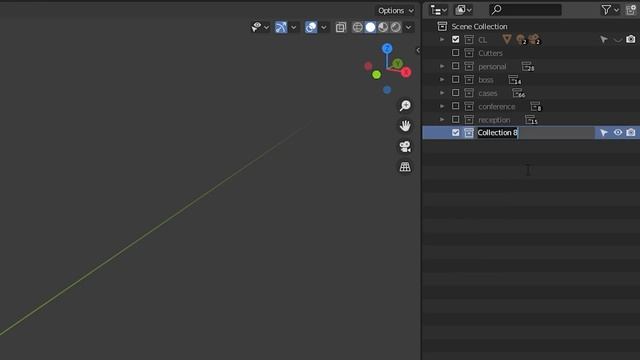The image size is (640, 360).
Task: Click the negative Y axis gizmo dot
Action: [376, 75]
